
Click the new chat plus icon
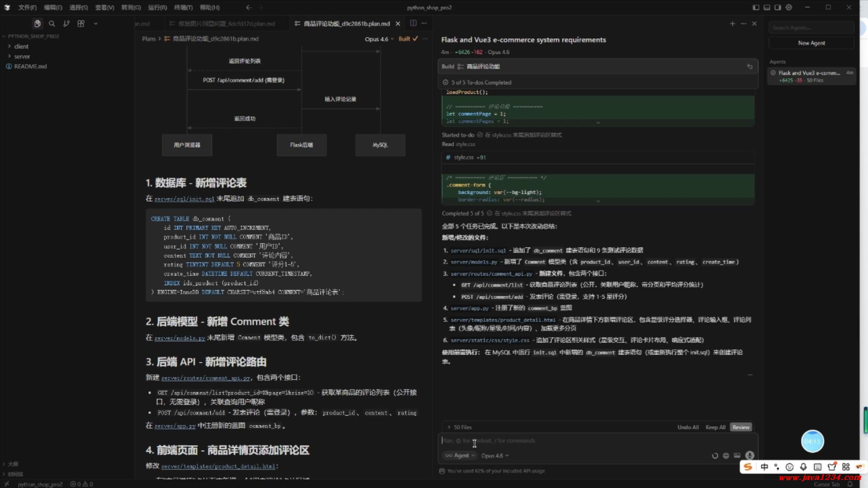click(732, 23)
